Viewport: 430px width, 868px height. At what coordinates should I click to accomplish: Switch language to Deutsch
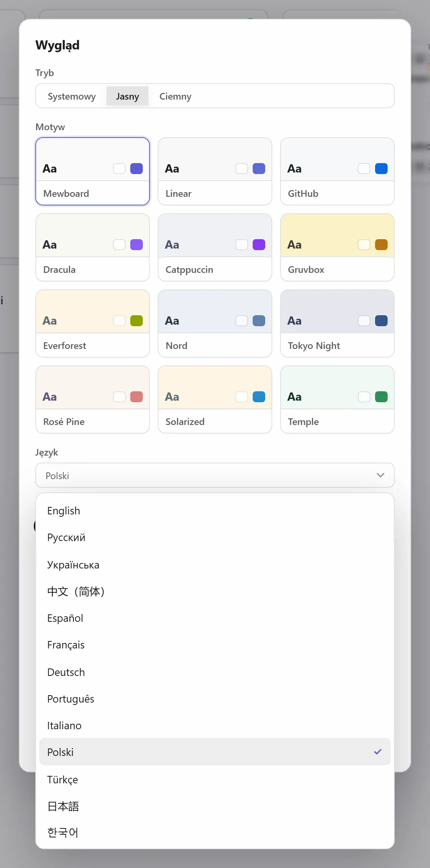click(x=215, y=672)
